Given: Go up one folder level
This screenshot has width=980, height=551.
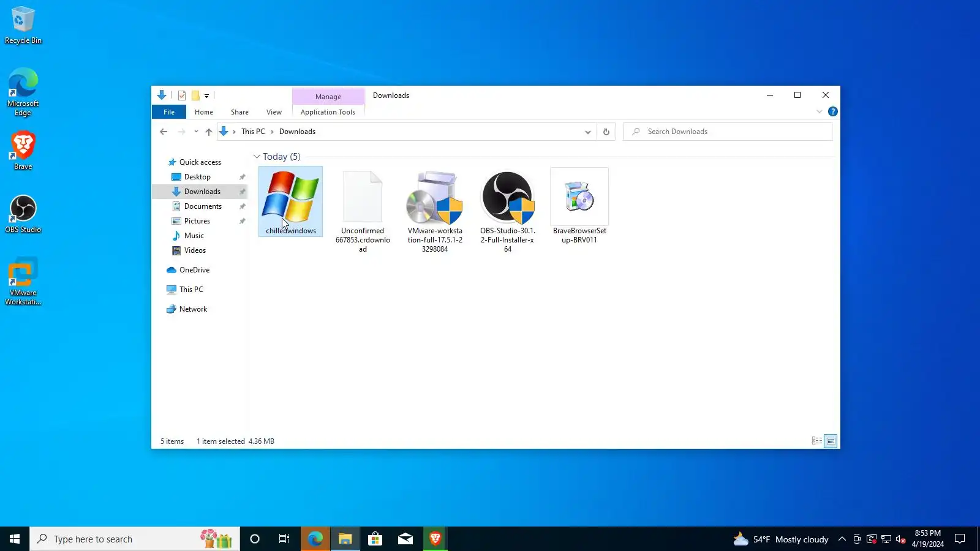Looking at the screenshot, I should (x=209, y=132).
